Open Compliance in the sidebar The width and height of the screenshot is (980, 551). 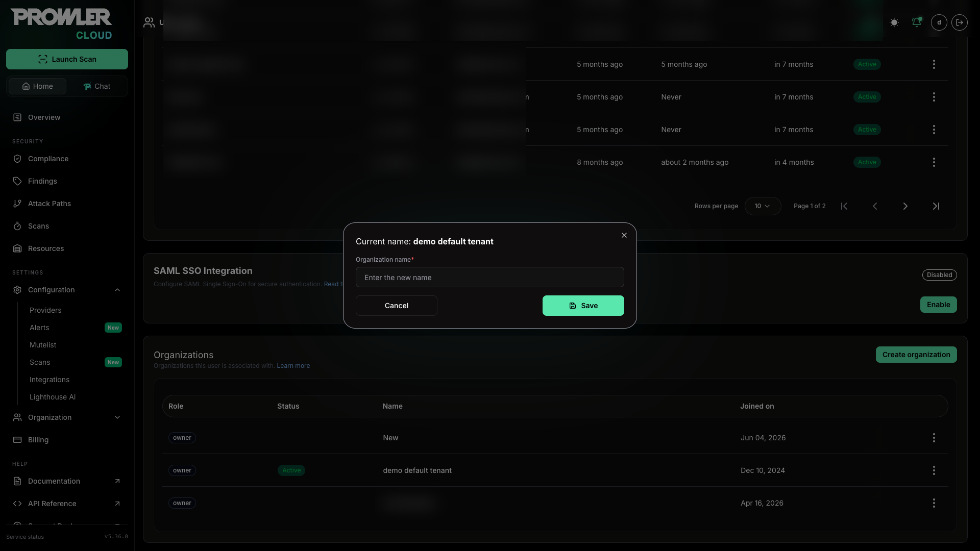click(x=48, y=159)
